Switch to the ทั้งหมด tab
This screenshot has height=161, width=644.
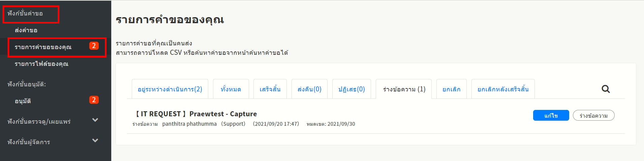coord(231,89)
